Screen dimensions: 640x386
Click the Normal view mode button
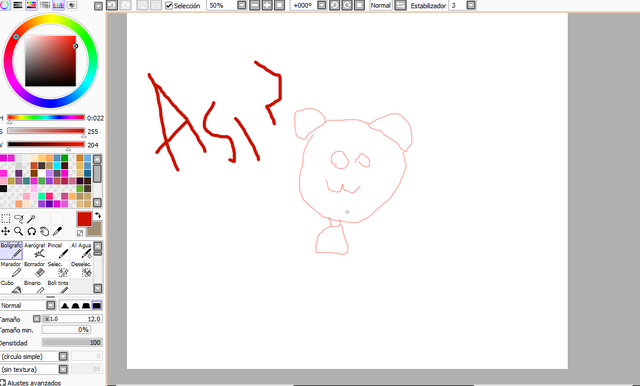380,5
